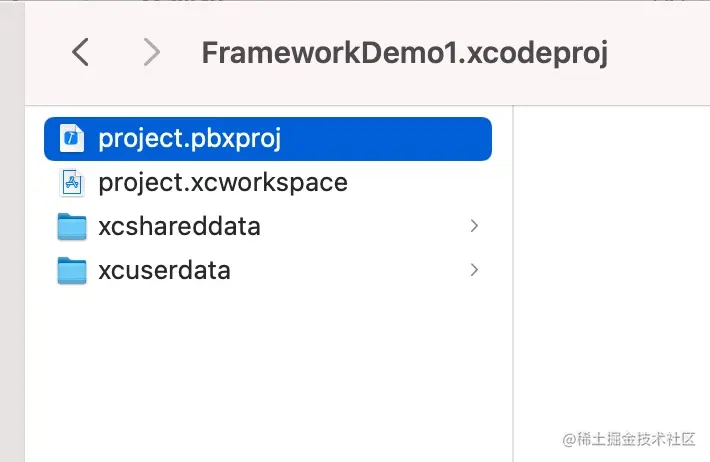This screenshot has width=710, height=462.
Task: Click the gray strip left of the file list
Action: (12, 280)
